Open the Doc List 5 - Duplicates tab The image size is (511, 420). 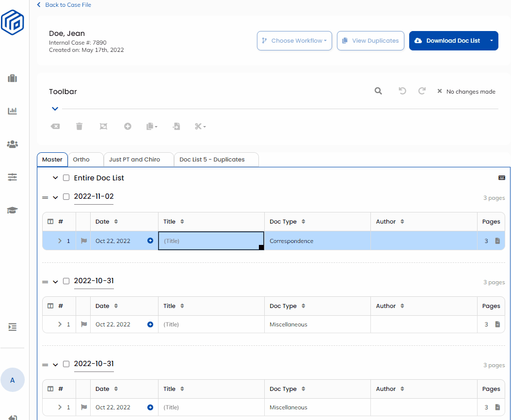pos(212,160)
